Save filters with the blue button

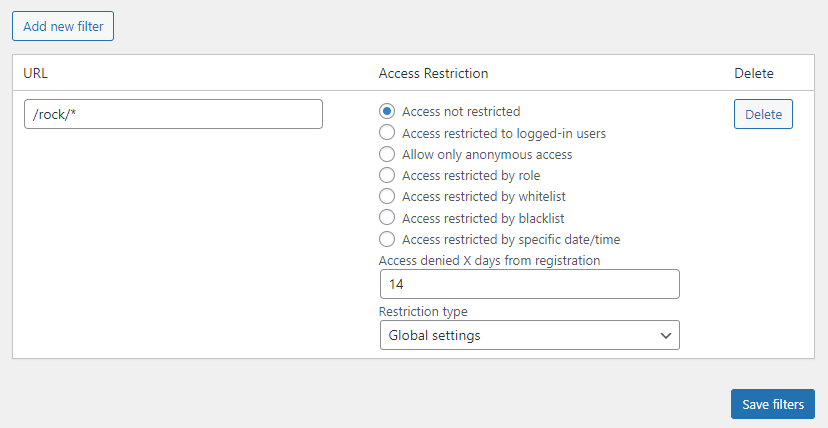click(x=773, y=404)
